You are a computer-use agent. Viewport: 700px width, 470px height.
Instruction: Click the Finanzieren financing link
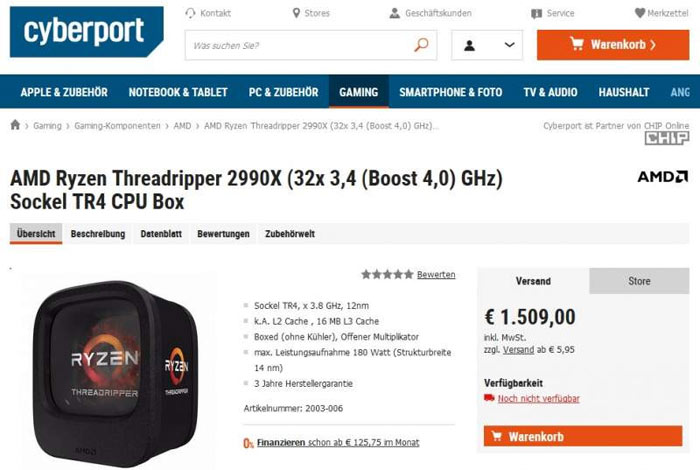[281, 442]
